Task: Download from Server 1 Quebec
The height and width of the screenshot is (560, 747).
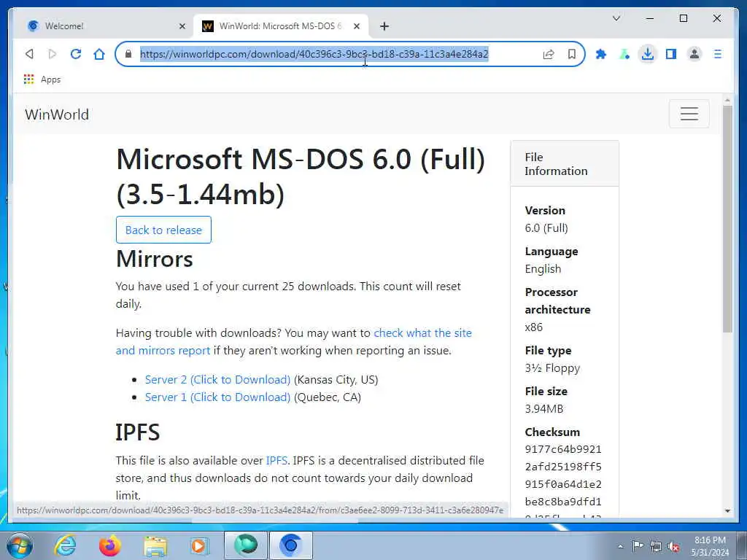Action: (x=217, y=397)
